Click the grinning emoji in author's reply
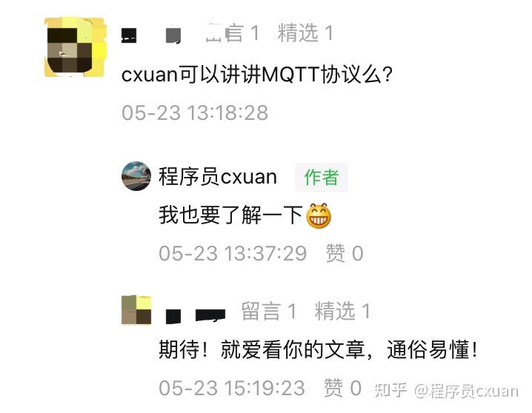Viewport: 532px width, 413px height. tap(319, 215)
